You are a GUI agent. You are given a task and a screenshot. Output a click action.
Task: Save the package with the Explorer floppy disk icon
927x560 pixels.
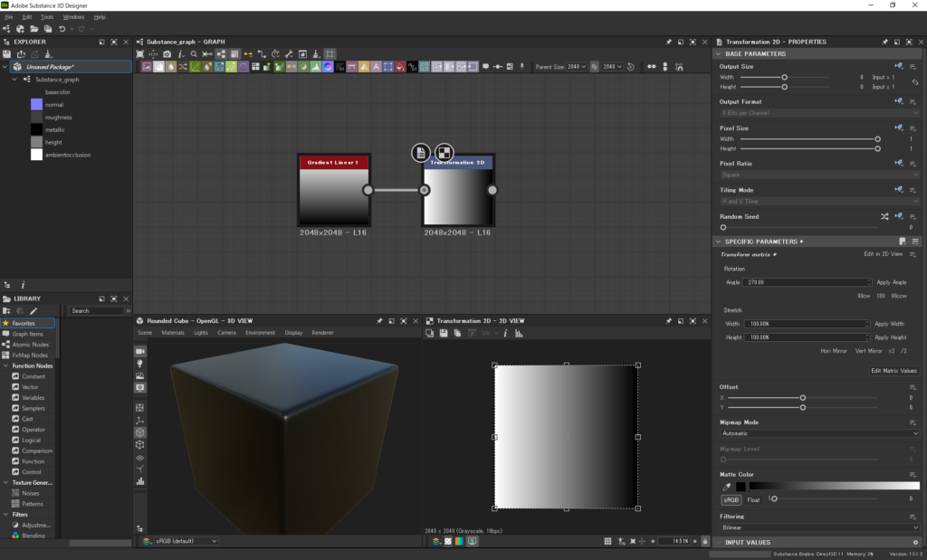tap(7, 54)
